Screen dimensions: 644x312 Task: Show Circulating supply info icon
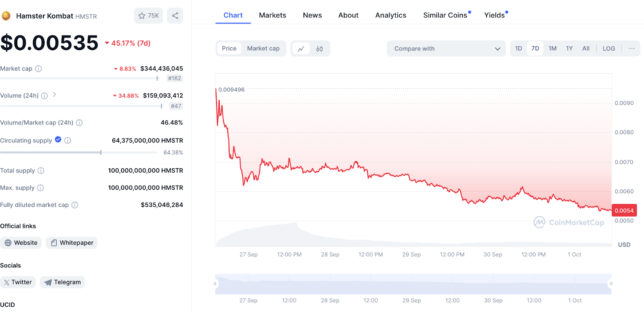[x=68, y=141]
